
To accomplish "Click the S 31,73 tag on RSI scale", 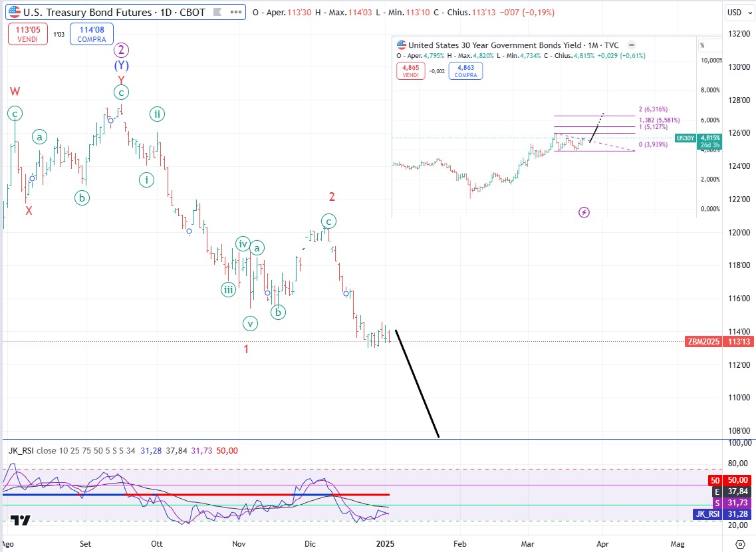I will [731, 503].
